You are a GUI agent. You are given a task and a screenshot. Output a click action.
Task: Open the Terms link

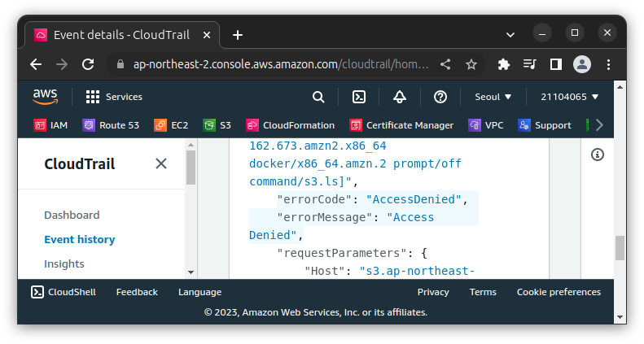pos(483,292)
